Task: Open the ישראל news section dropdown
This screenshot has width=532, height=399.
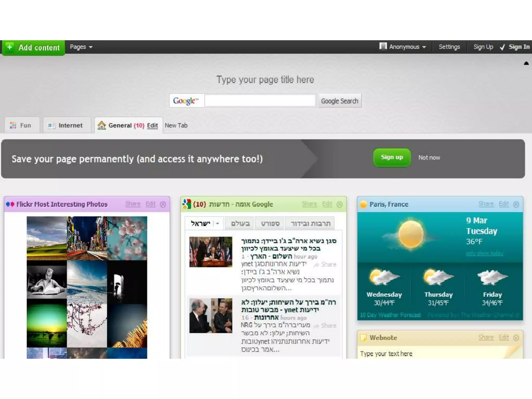Action: tap(218, 223)
